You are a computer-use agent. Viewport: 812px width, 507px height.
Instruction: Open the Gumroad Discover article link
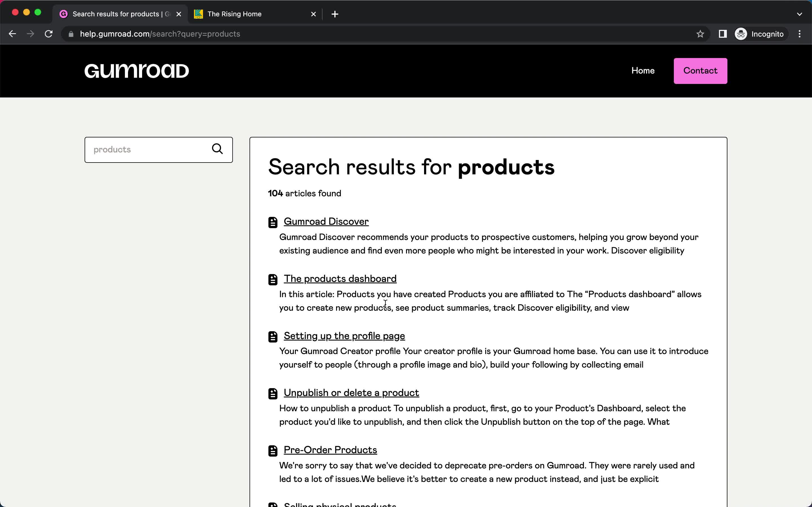pyautogui.click(x=326, y=221)
